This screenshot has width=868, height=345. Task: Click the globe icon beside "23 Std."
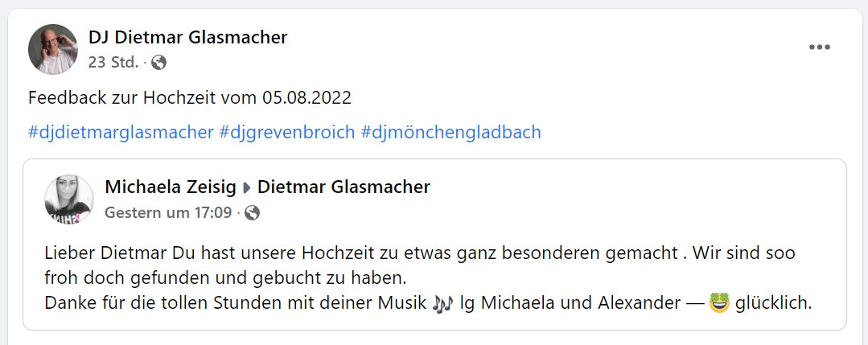159,62
